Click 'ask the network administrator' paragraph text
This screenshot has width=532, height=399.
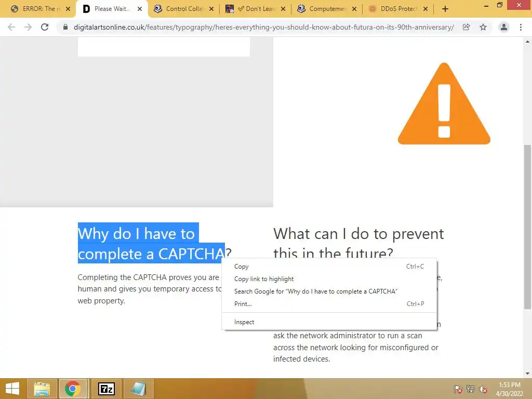(355, 347)
